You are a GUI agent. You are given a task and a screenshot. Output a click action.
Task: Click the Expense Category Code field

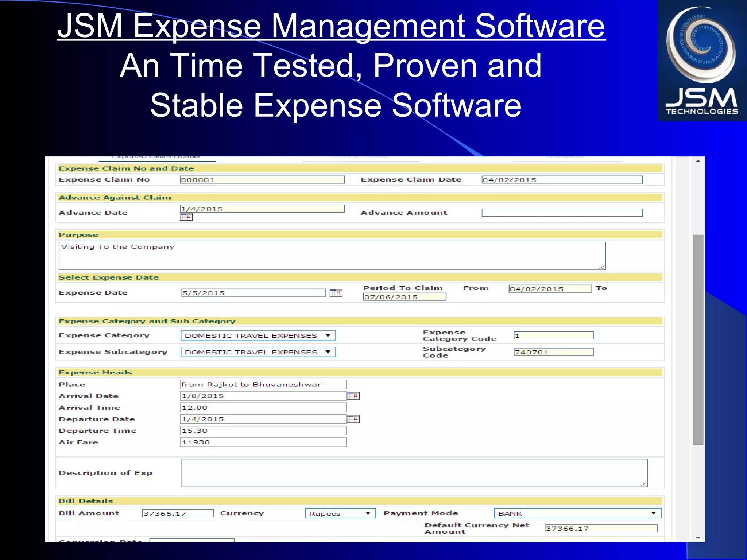[x=553, y=335]
